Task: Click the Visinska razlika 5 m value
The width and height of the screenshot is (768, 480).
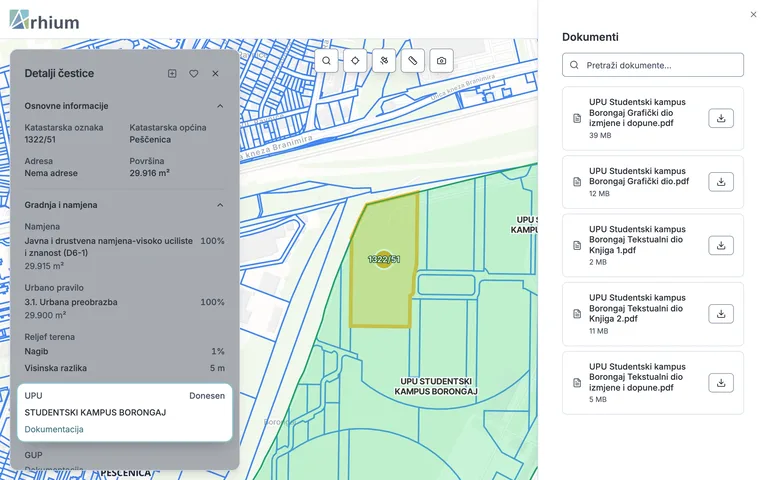Action: 217,368
